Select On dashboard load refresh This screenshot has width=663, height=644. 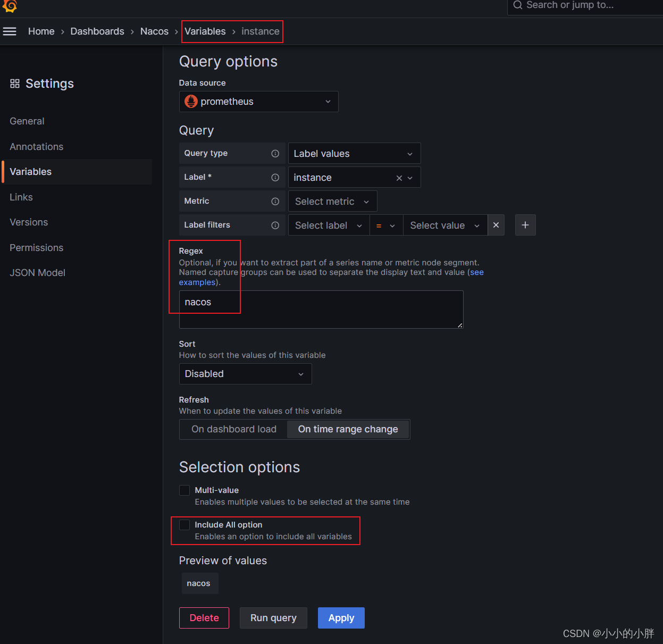click(x=234, y=429)
